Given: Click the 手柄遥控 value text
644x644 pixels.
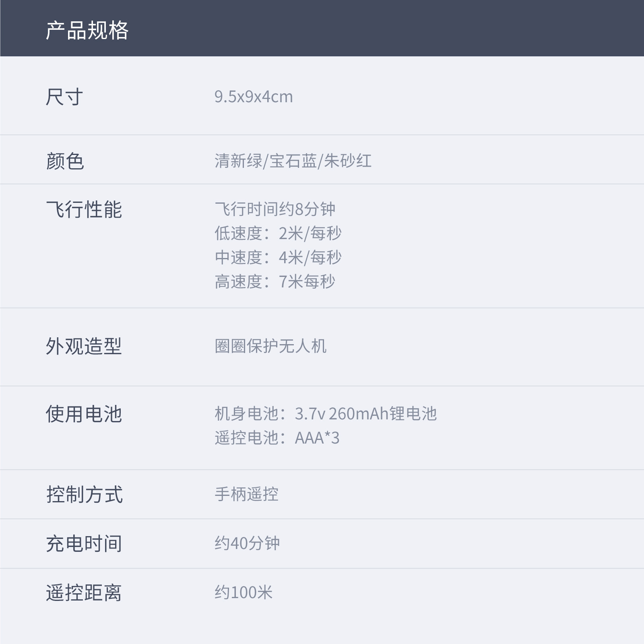Looking at the screenshot, I should tap(246, 494).
